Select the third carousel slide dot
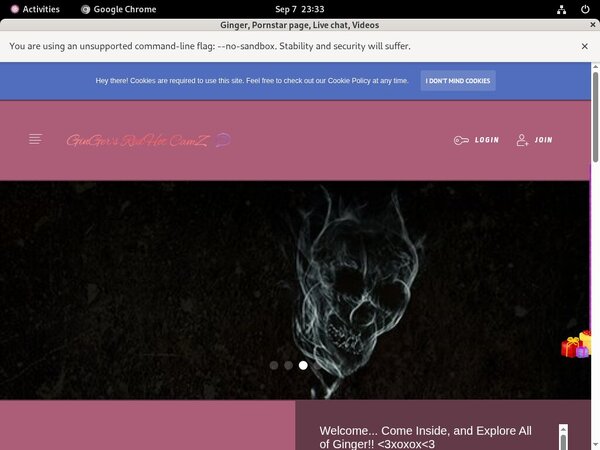Screen dimensions: 600x450 (303, 366)
